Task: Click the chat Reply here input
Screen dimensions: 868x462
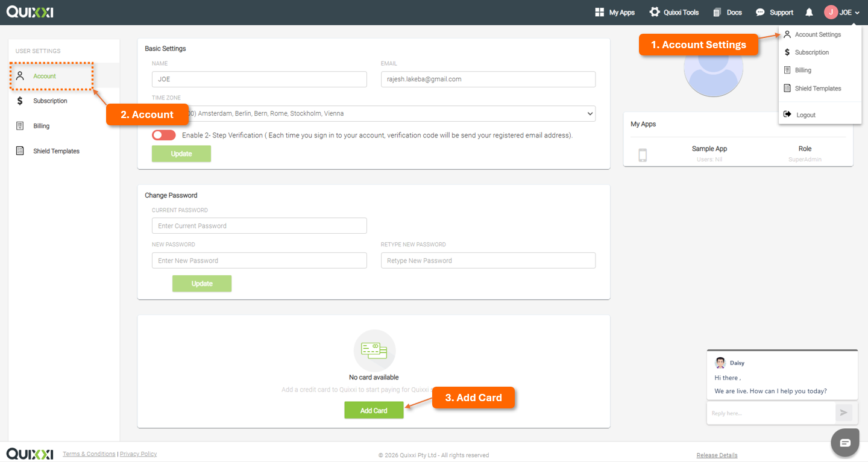Action: (771, 413)
